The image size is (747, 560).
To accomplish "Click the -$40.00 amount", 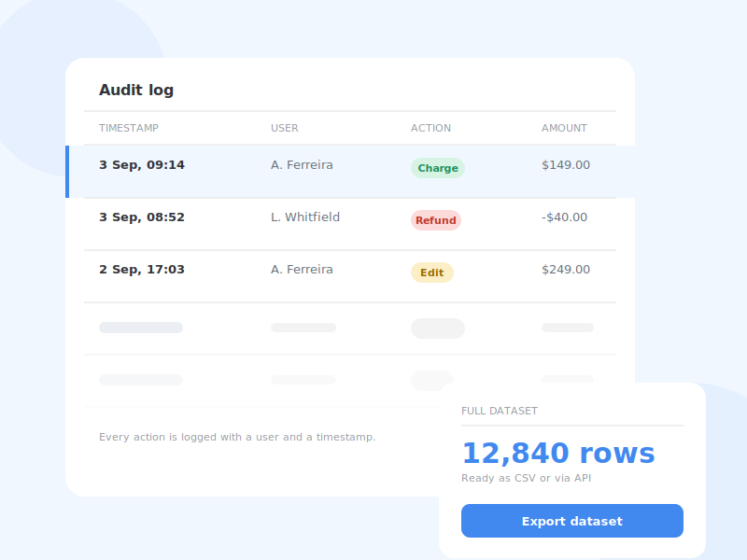I will [564, 217].
